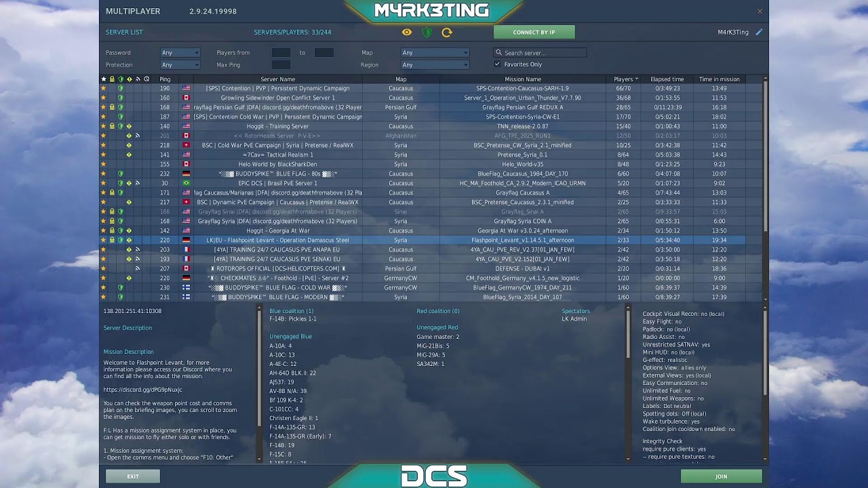Toggle favorite star for Hoggit - Georgia At War
Image resolution: width=868 pixels, height=488 pixels.
[104, 230]
